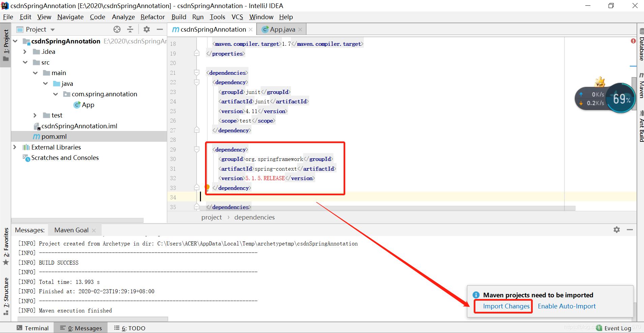
Task: Switch to the App.java editor tab
Action: (282, 30)
